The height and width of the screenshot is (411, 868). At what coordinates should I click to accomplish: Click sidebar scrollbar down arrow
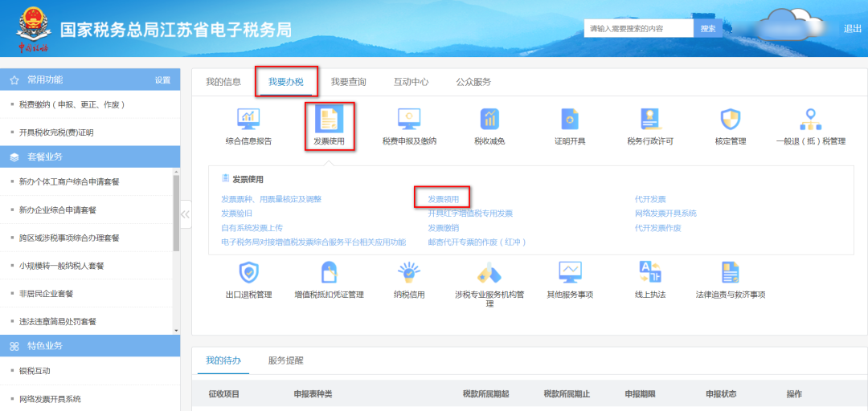pyautogui.click(x=176, y=330)
